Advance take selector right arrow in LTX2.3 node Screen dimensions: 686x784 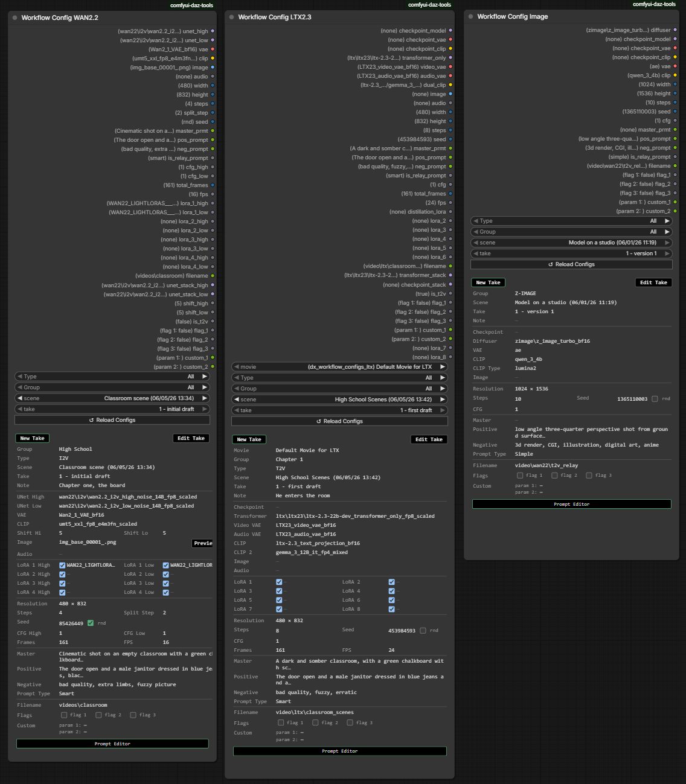click(x=443, y=410)
